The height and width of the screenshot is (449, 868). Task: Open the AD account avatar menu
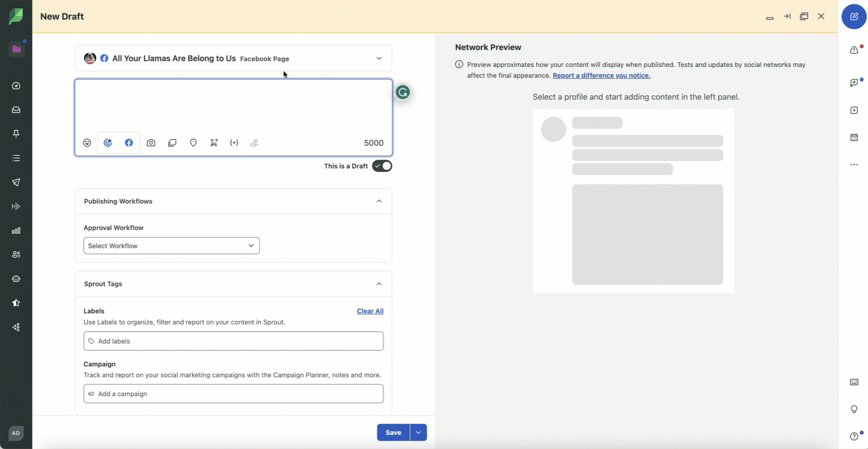16,433
